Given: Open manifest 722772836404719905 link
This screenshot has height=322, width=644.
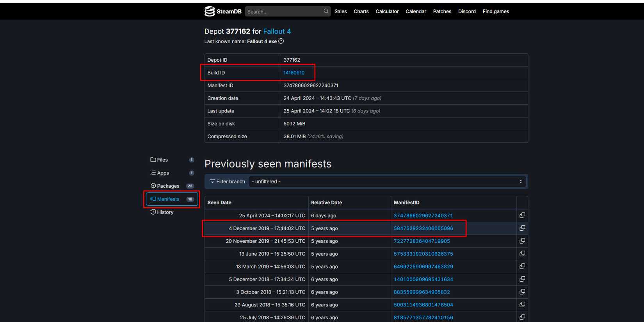Looking at the screenshot, I should pos(422,241).
